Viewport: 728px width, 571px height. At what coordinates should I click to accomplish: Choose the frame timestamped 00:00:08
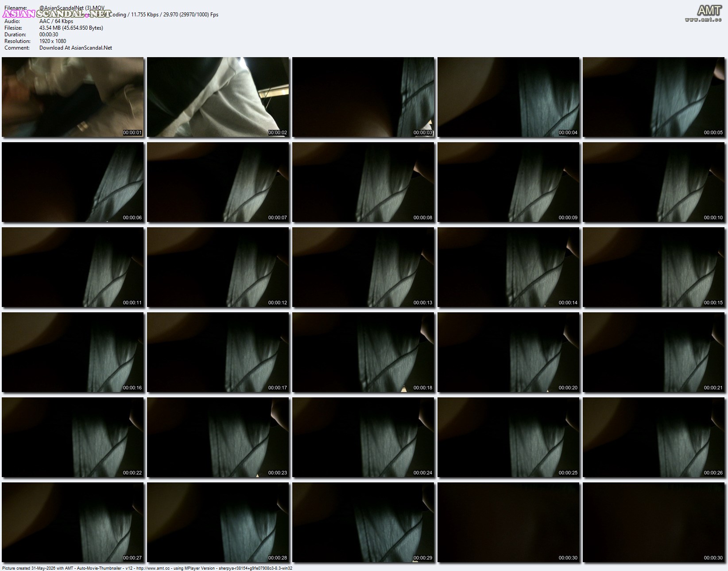point(363,182)
